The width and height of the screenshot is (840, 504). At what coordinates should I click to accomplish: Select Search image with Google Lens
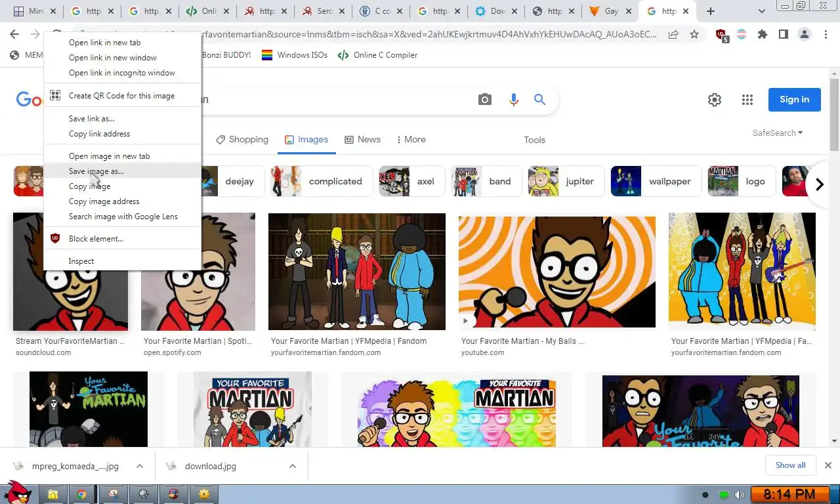tap(122, 217)
